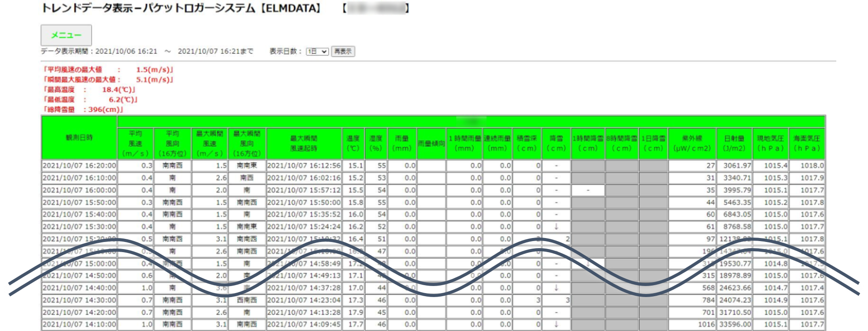Select the 西南西 wind direction cell
868x331 pixels.
coord(247,300)
